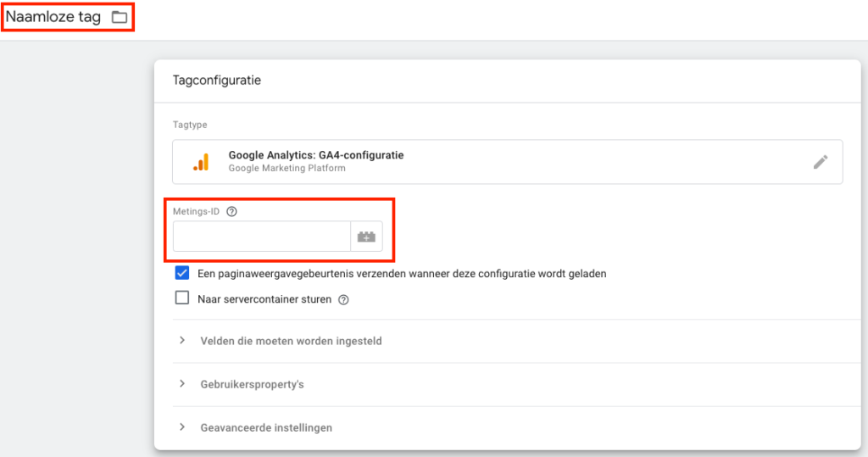
Task: Click the pencil icon to edit tag type
Action: click(x=821, y=162)
